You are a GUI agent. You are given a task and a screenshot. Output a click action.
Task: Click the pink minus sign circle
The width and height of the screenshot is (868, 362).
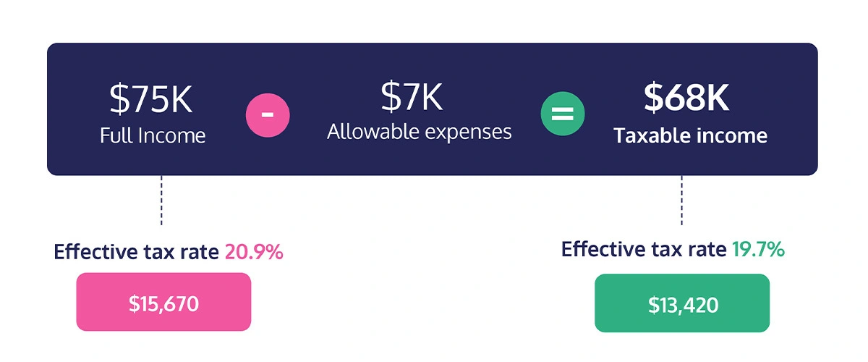click(x=268, y=114)
